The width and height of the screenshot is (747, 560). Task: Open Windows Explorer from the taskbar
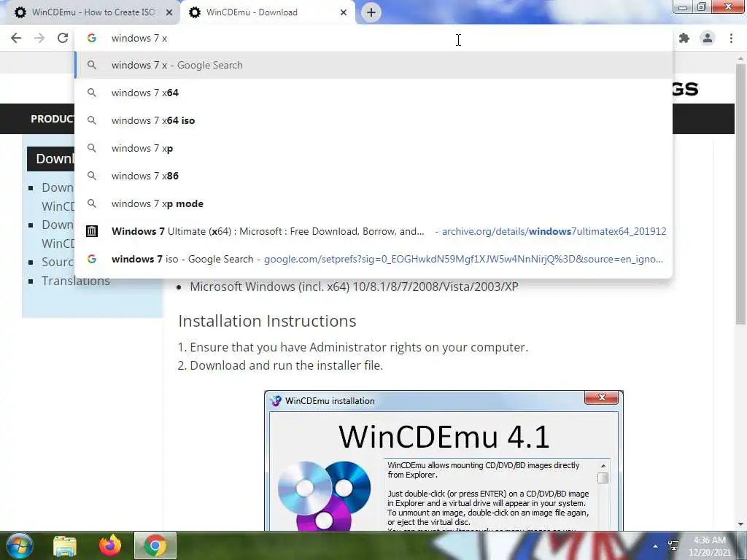65,545
